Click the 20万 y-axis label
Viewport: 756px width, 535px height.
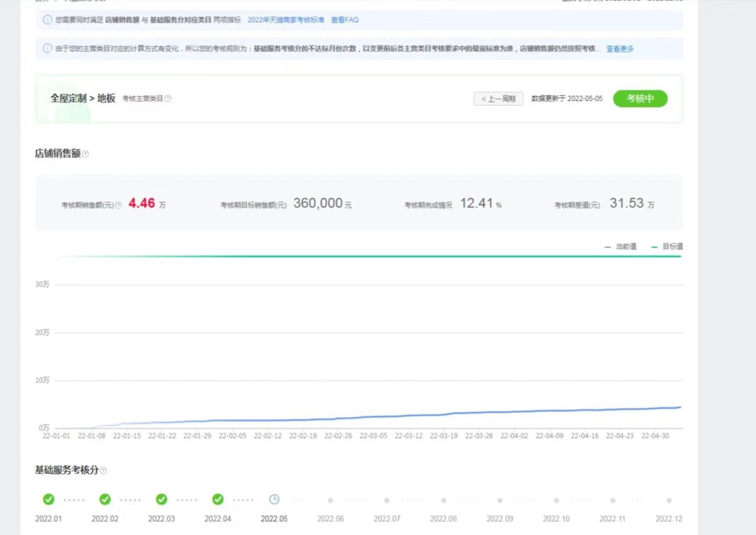click(x=42, y=332)
